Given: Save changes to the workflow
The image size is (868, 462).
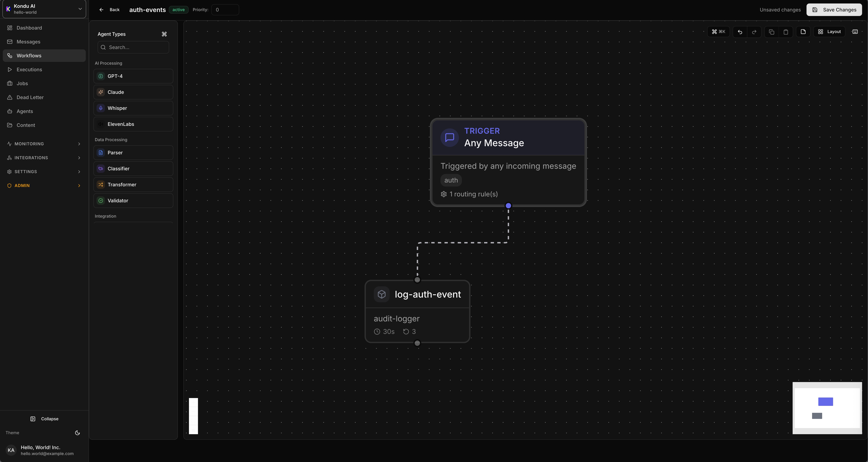Looking at the screenshot, I should pyautogui.click(x=834, y=9).
